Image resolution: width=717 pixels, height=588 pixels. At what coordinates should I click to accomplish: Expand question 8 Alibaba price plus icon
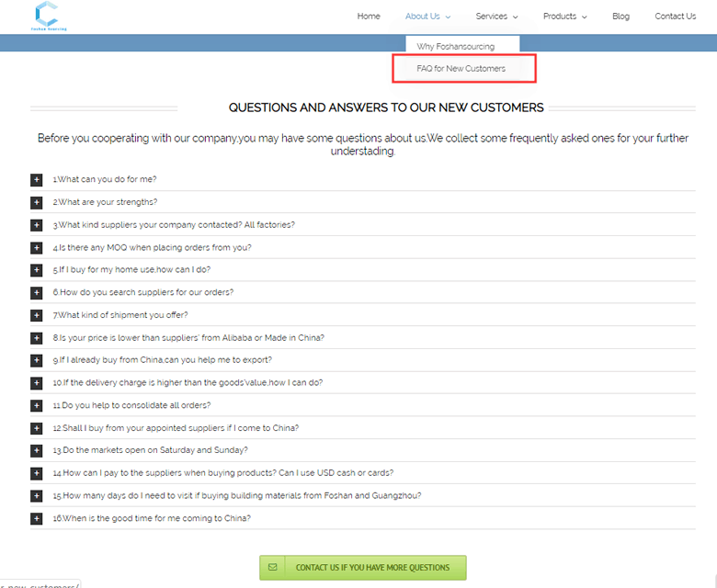[x=37, y=338]
